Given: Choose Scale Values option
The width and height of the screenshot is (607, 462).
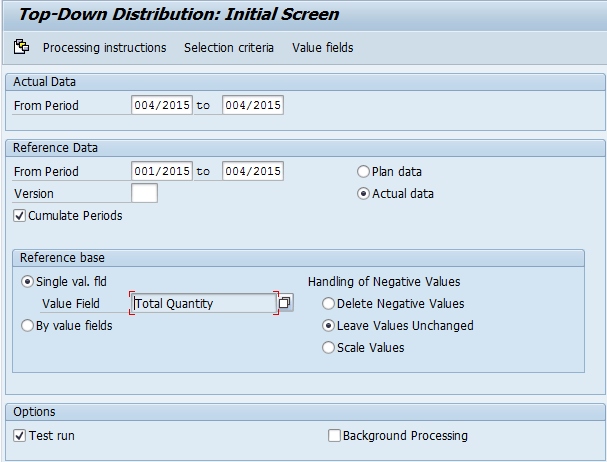Looking at the screenshot, I should tap(328, 348).
